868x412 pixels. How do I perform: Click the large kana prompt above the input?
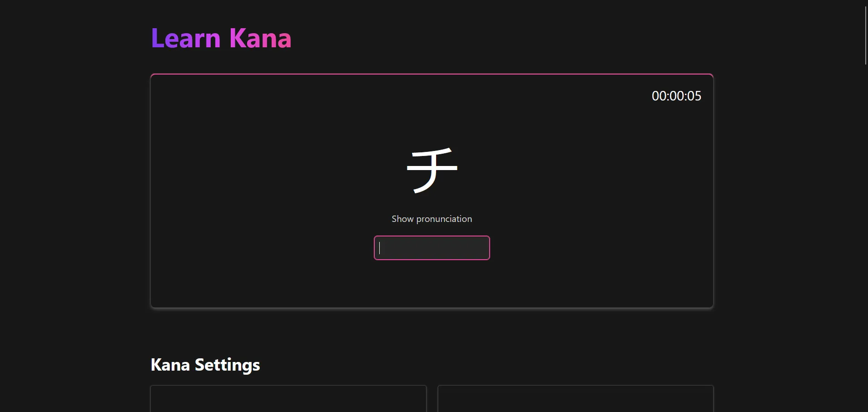point(432,171)
